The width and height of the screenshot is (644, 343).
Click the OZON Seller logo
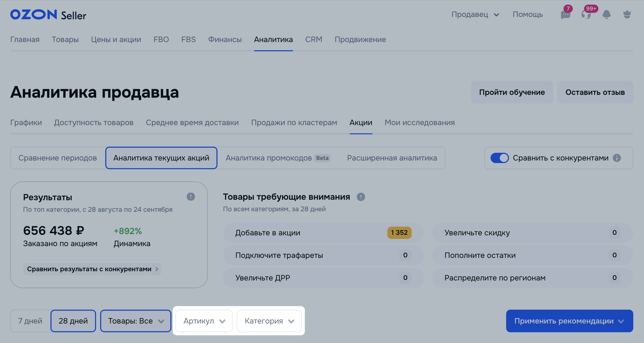point(48,15)
